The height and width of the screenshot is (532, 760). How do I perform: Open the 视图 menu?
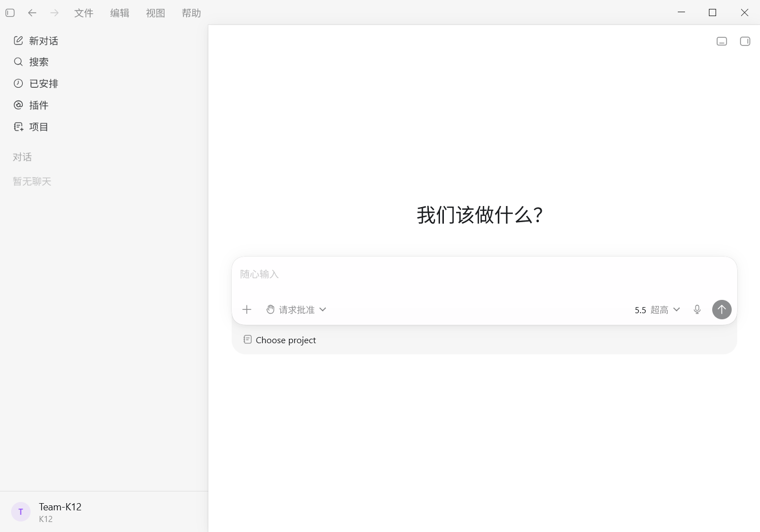(156, 13)
